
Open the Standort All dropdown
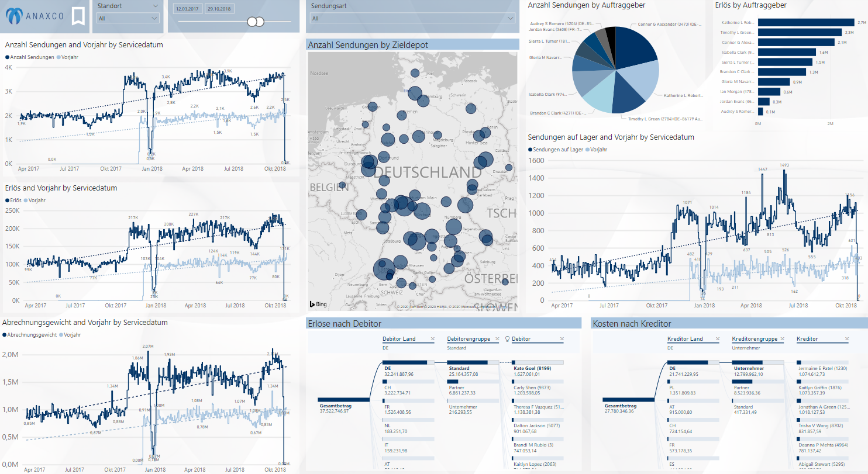pos(128,18)
